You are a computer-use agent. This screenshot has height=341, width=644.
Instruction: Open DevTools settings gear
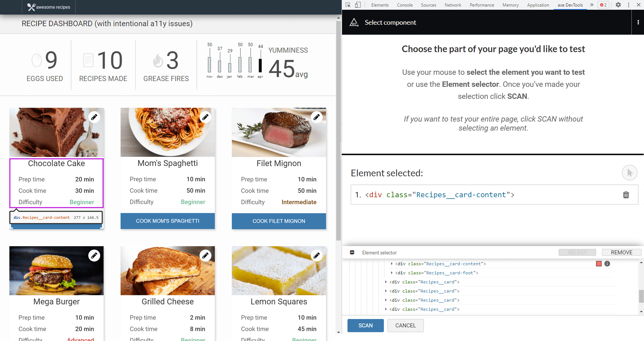pyautogui.click(x=618, y=5)
